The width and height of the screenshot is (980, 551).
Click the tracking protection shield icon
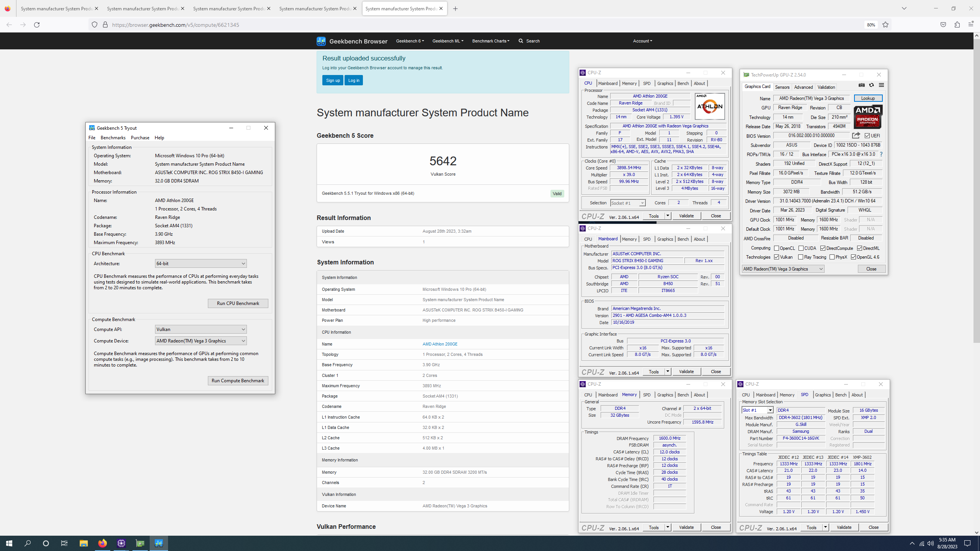coord(95,25)
